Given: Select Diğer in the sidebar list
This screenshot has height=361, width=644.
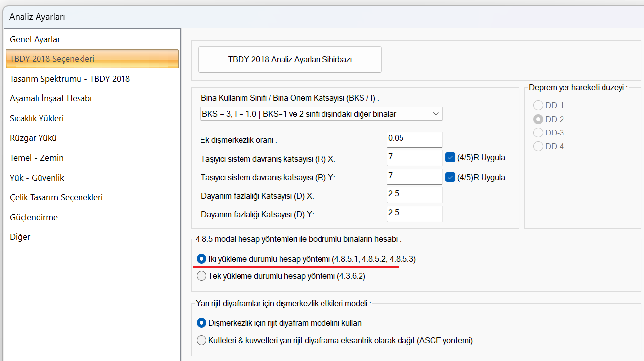Looking at the screenshot, I should pos(20,237).
